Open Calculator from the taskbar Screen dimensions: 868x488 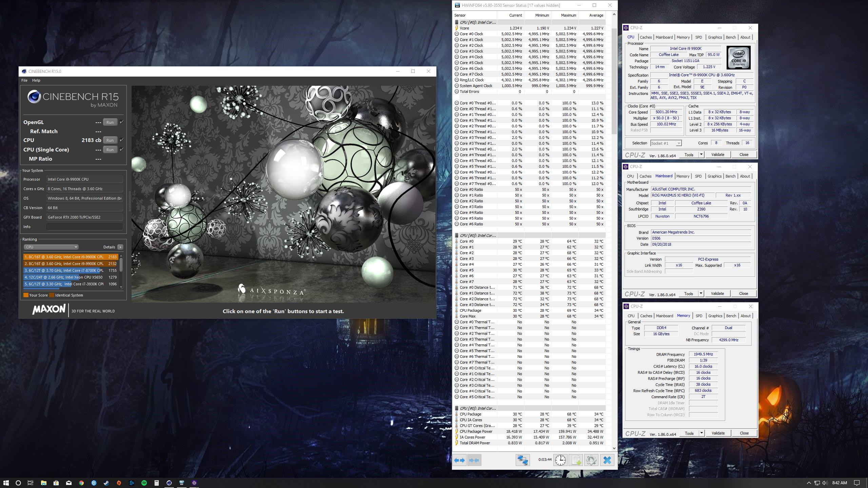[157, 483]
